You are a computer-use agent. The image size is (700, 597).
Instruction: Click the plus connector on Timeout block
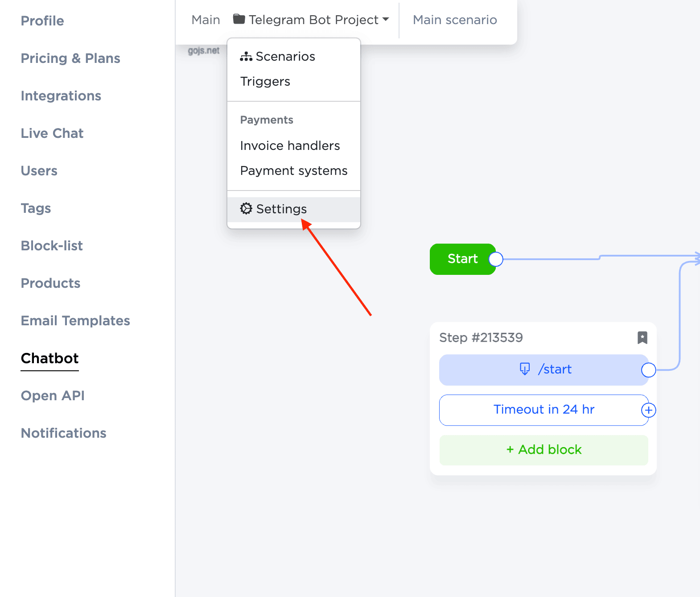(x=648, y=410)
